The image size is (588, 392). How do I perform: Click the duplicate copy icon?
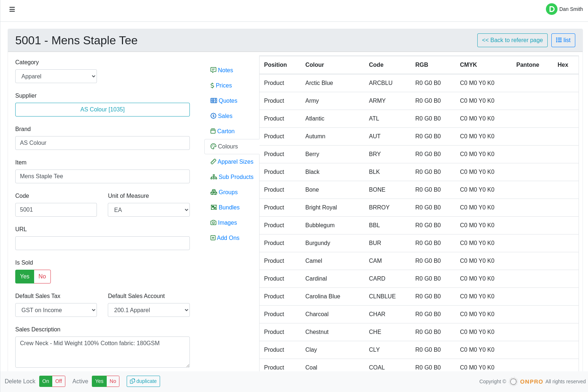[132, 381]
